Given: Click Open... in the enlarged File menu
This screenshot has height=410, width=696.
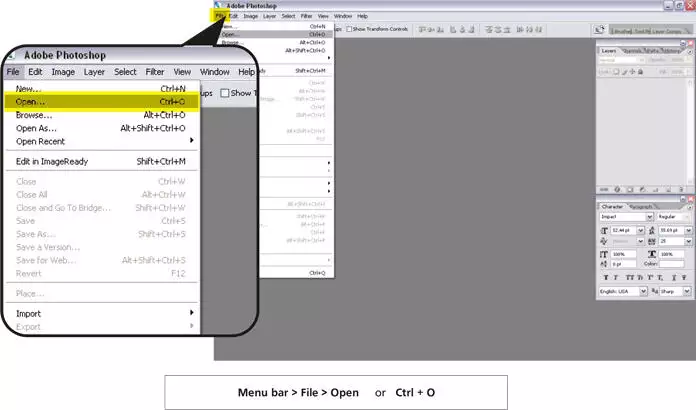Looking at the screenshot, I should point(102,102).
